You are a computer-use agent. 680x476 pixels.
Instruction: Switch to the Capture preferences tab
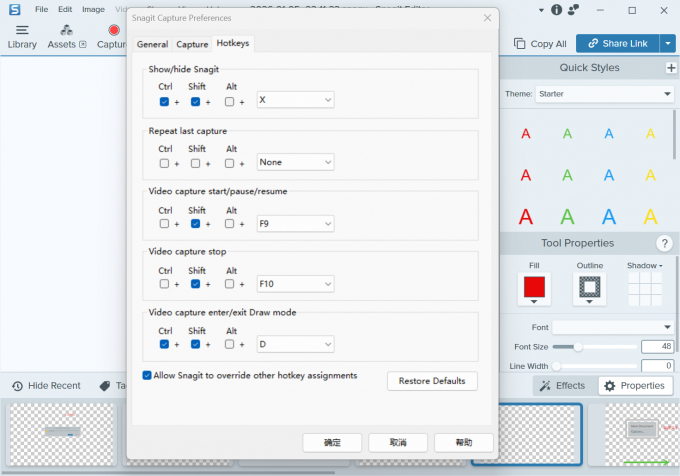point(192,45)
